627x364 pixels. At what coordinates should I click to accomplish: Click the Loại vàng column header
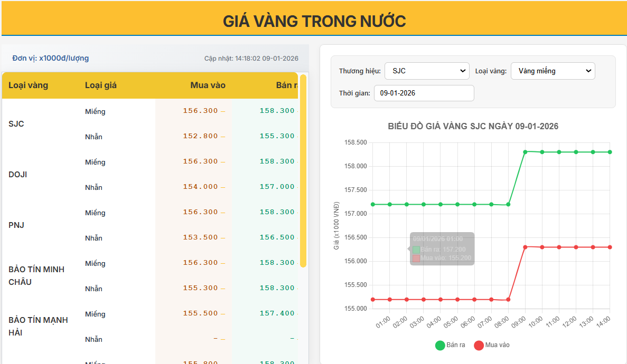pos(29,85)
